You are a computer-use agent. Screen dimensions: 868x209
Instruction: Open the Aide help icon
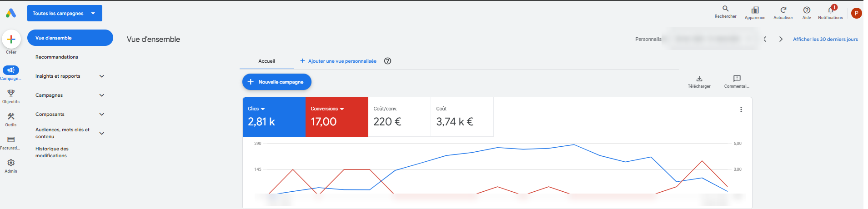[x=807, y=10]
